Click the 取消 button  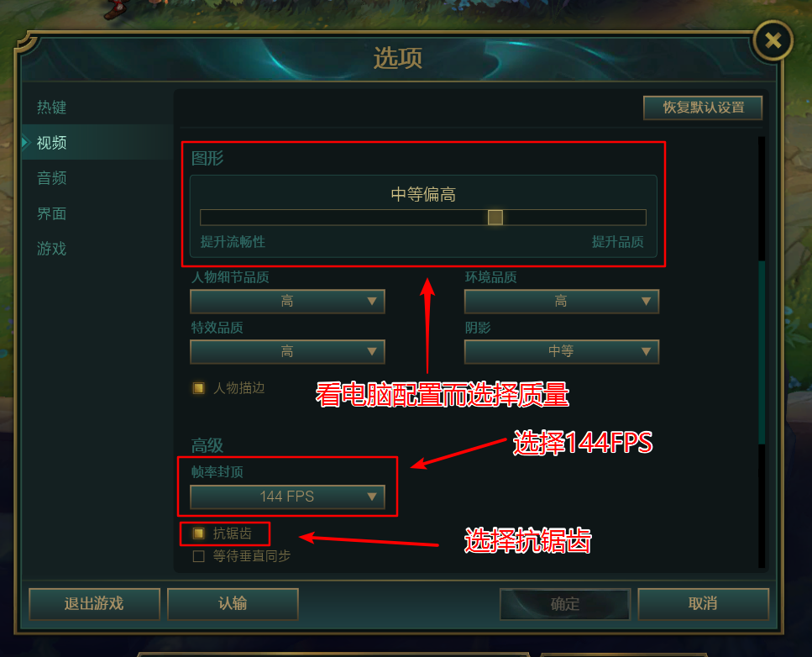pos(703,603)
